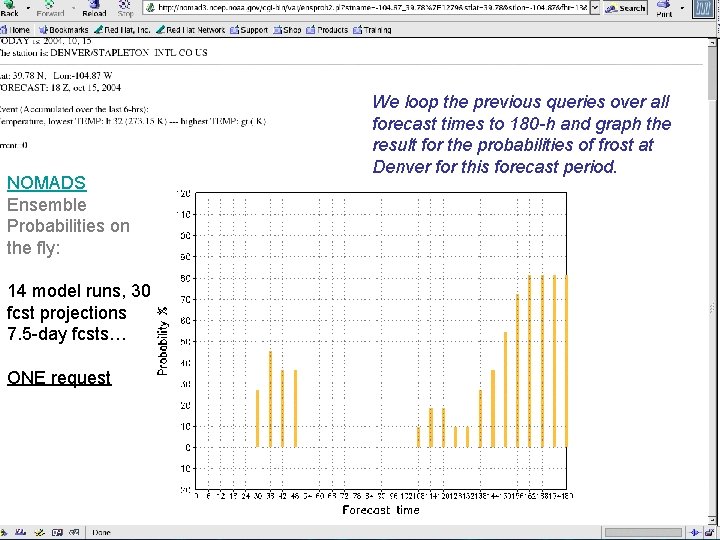Viewport: 720px width, 540px height.
Task: Open the Training bookmark folder
Action: tap(372, 30)
